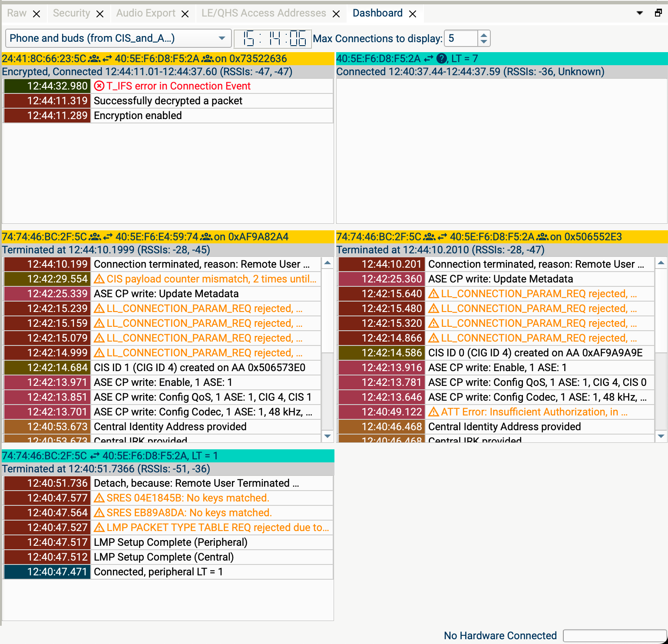Click the restore window icon at top right
The height and width of the screenshot is (644, 668).
coord(658,13)
